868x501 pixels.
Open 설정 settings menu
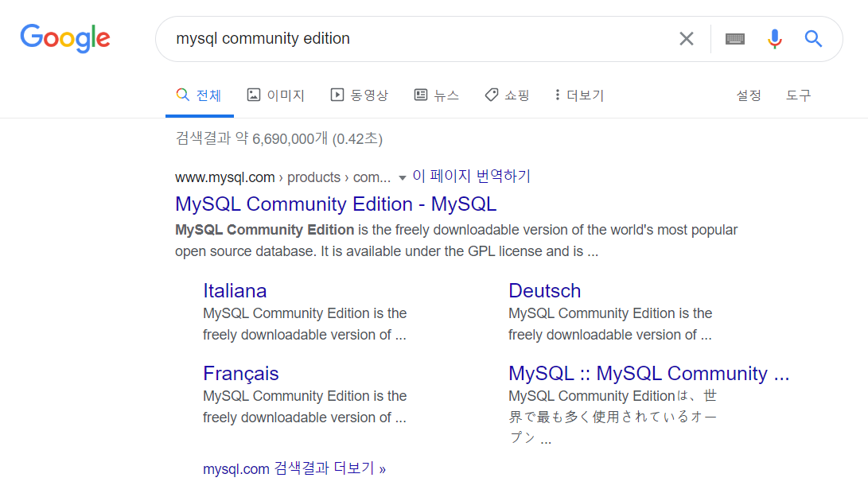(749, 95)
